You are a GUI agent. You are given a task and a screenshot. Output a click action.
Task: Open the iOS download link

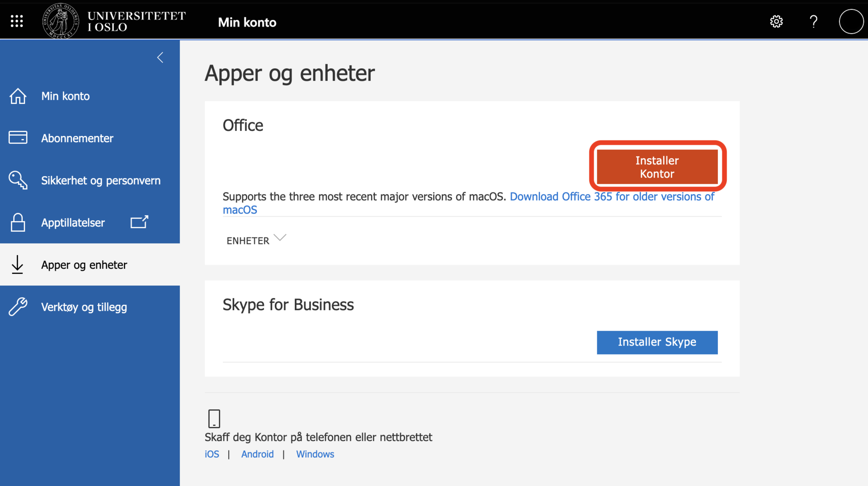(x=212, y=454)
